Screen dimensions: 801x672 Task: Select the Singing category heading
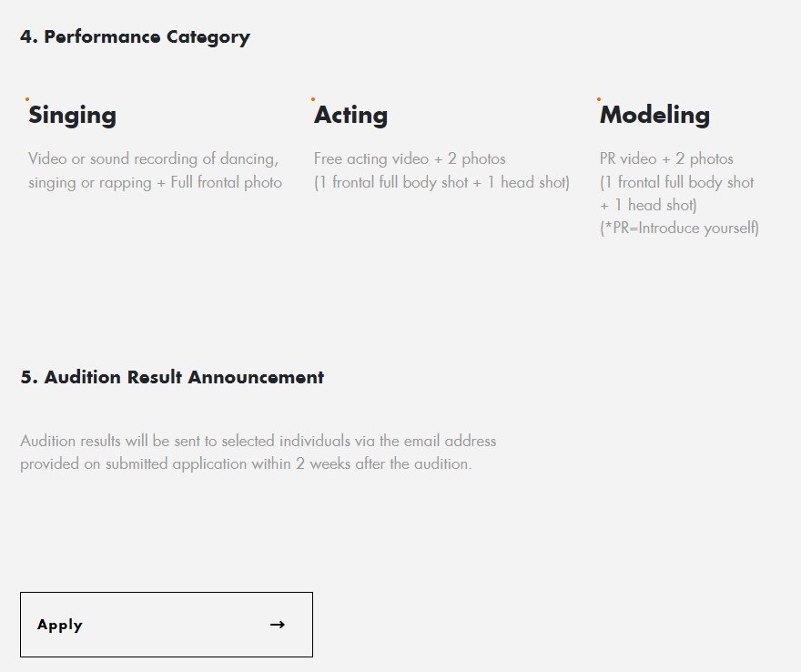(x=72, y=116)
